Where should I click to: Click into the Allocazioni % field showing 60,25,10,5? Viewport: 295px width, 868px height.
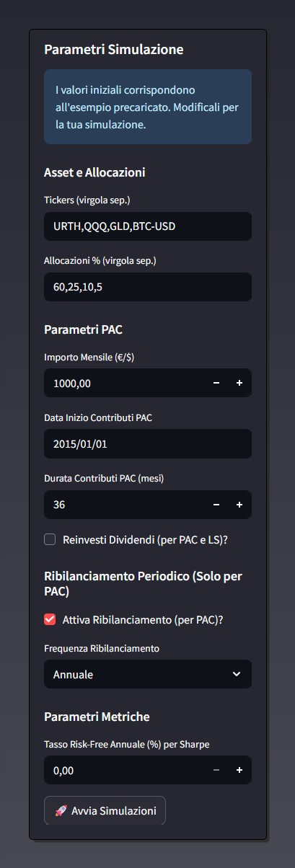tap(148, 287)
